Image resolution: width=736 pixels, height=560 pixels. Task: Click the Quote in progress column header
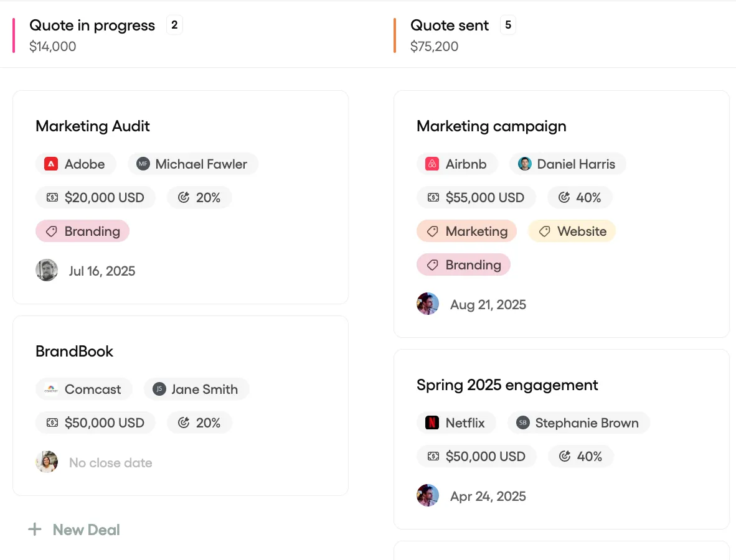coord(92,26)
